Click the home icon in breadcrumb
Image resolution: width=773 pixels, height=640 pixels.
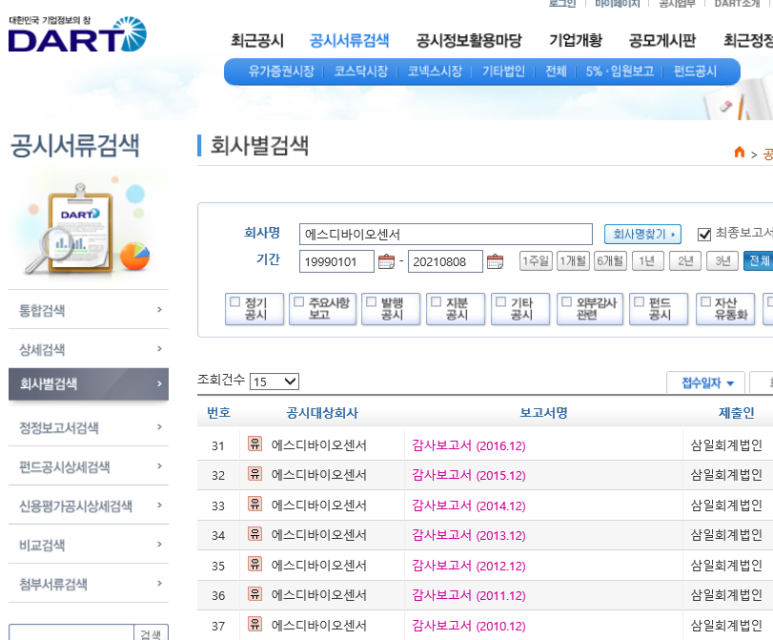tap(740, 153)
